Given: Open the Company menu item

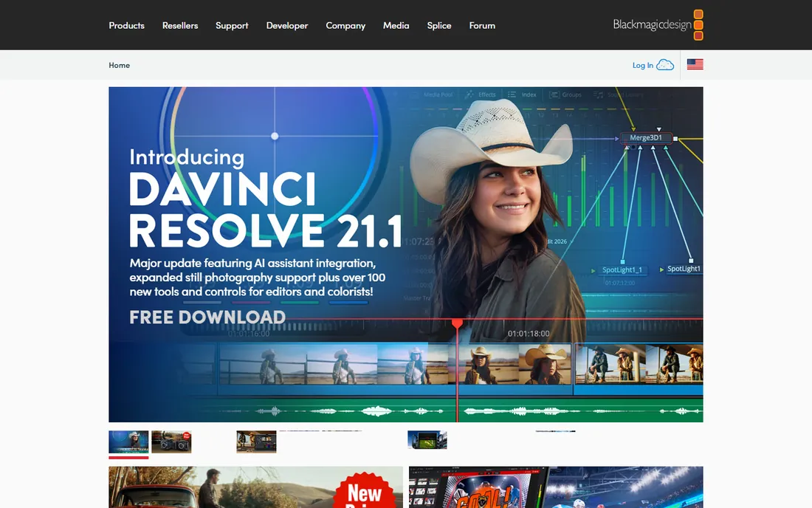Looking at the screenshot, I should [345, 25].
